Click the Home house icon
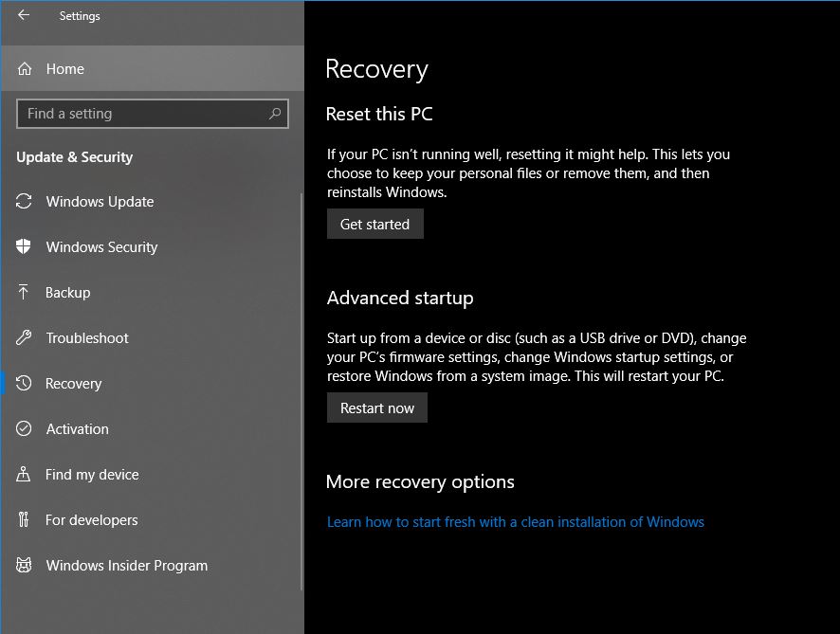Viewport: 840px width, 634px height. click(x=25, y=68)
